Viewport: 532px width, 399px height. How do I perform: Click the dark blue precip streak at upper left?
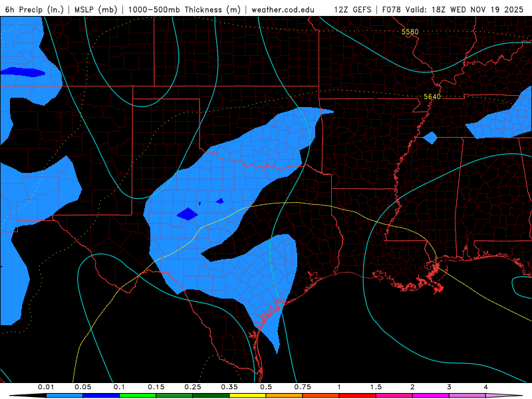click(x=23, y=72)
